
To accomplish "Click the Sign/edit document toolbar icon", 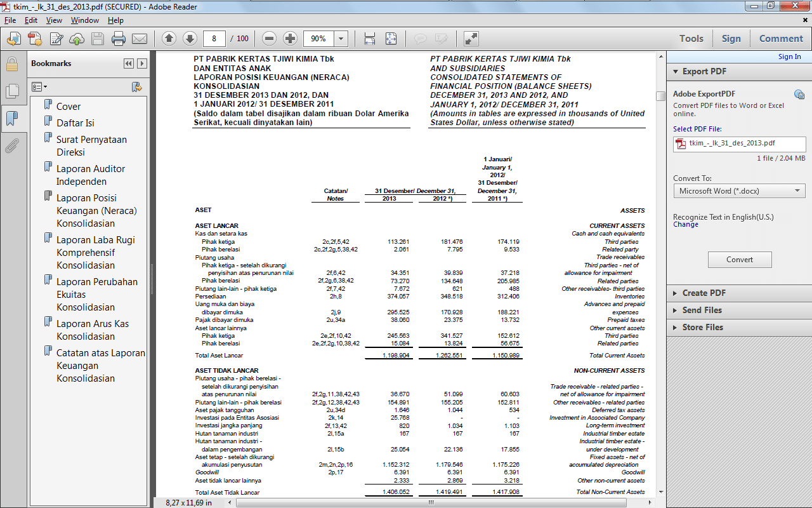I will (56, 39).
